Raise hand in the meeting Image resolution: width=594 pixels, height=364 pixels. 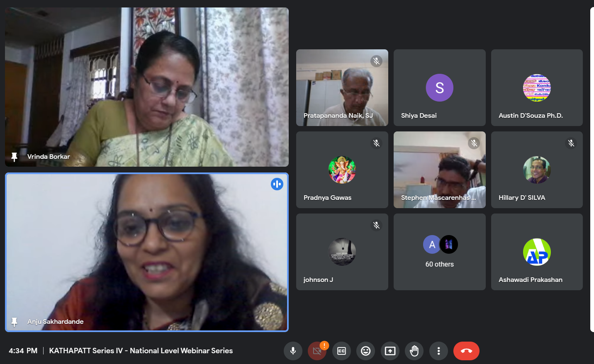pyautogui.click(x=414, y=351)
